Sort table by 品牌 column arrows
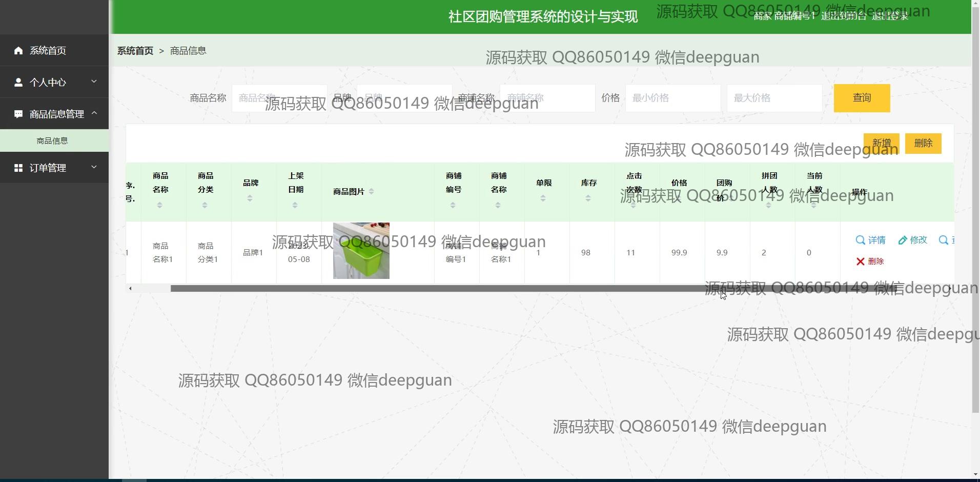 click(x=250, y=198)
